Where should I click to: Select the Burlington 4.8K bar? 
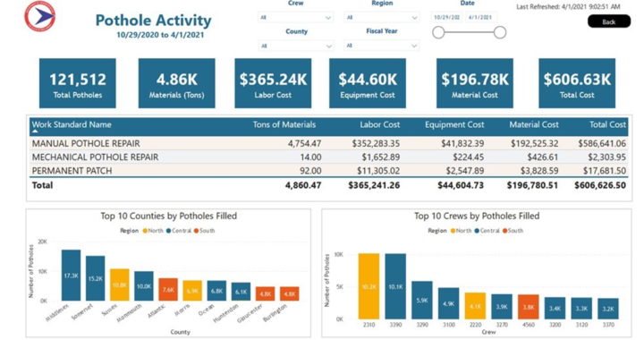coord(289,293)
